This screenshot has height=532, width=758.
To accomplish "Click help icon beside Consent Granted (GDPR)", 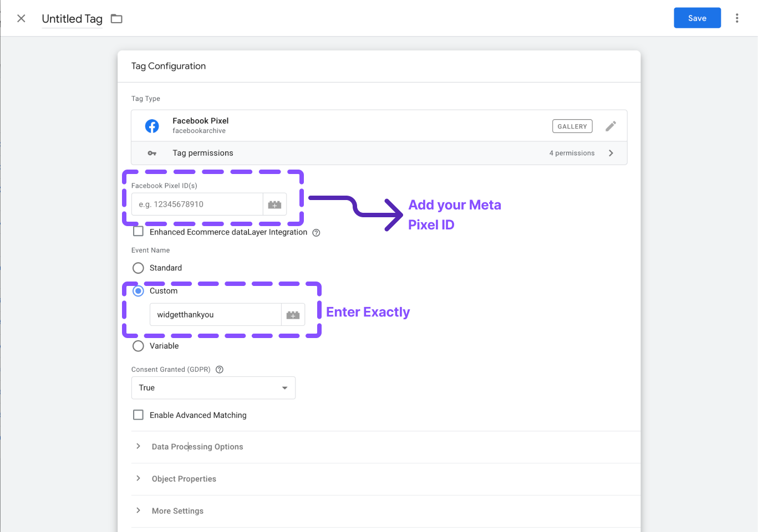I will click(x=220, y=370).
